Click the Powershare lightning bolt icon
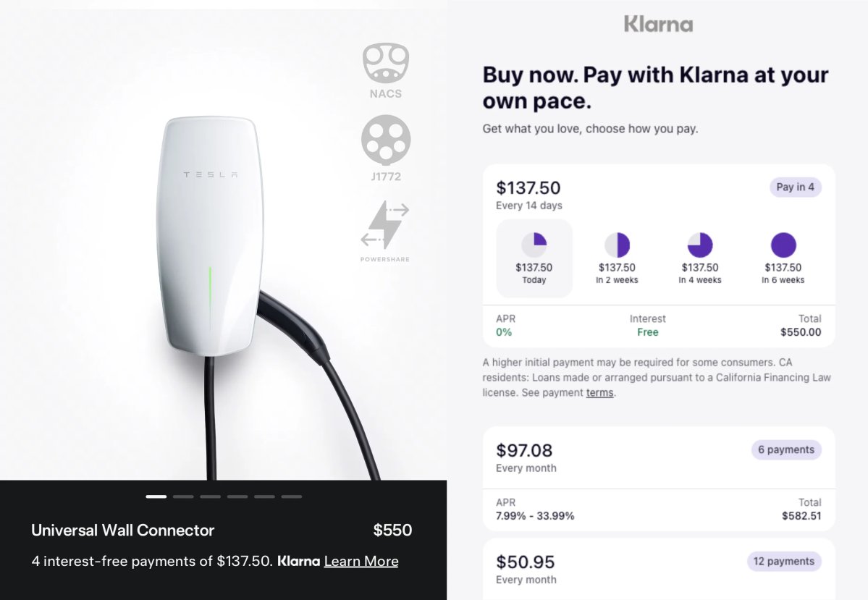This screenshot has height=600, width=868. [x=384, y=224]
